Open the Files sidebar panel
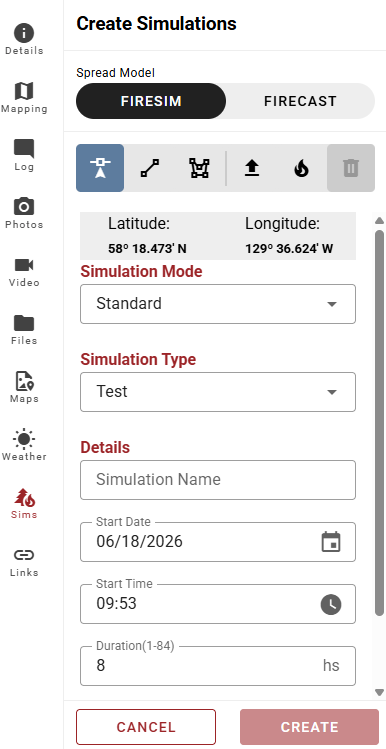The image size is (386, 749). coord(24,330)
